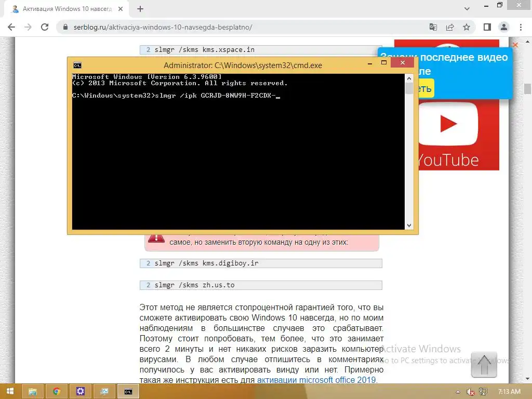The height and width of the screenshot is (399, 532).
Task: Open File Explorer from taskbar
Action: tap(33, 392)
